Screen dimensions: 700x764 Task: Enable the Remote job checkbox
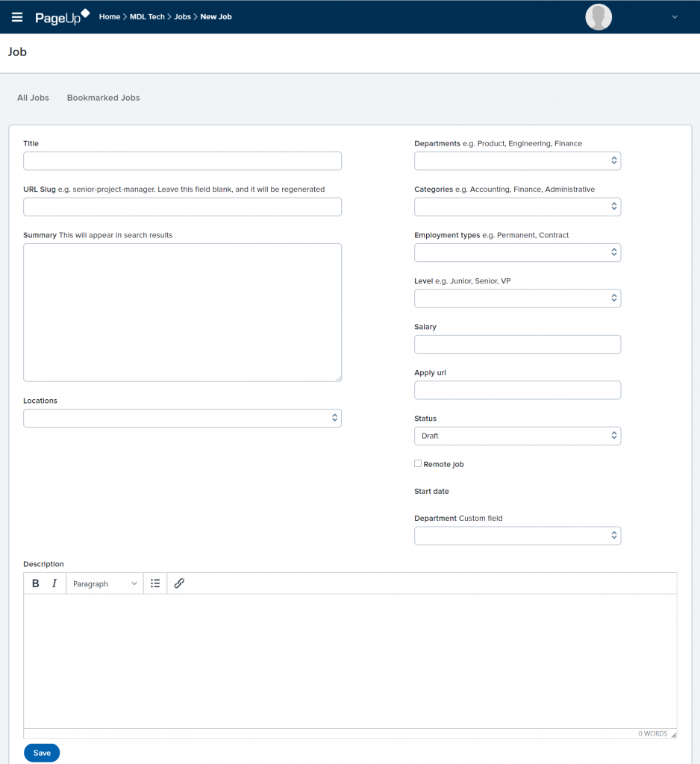pos(418,463)
